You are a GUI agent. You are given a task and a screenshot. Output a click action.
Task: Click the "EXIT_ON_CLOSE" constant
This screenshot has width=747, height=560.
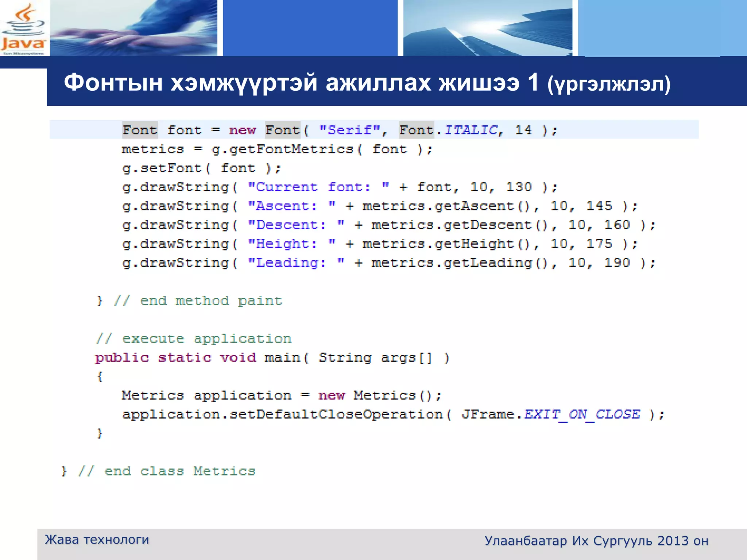pyautogui.click(x=582, y=415)
